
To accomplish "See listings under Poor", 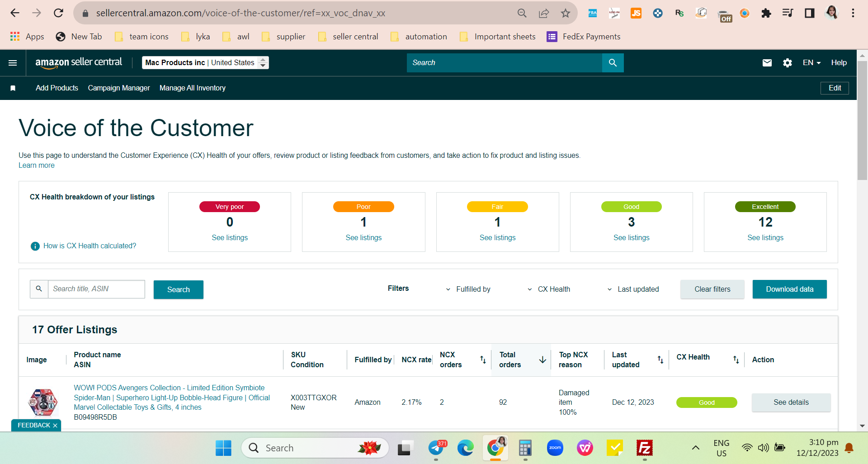I will 363,238.
